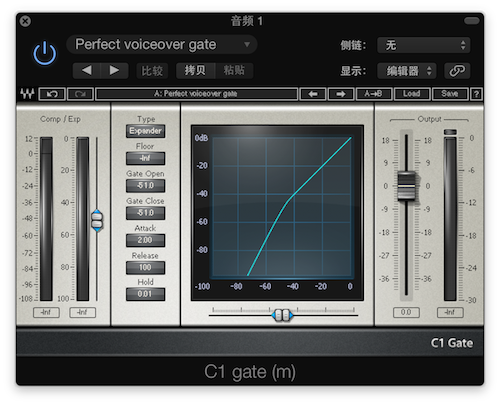The width and height of the screenshot is (500, 405).
Task: Click the Hold value 0.01
Action: pos(145,294)
